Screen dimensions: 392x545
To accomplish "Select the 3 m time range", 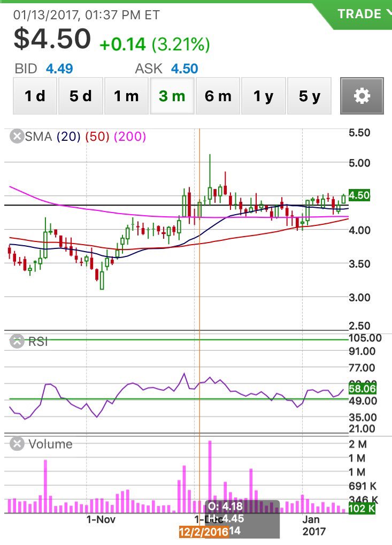I will (172, 96).
